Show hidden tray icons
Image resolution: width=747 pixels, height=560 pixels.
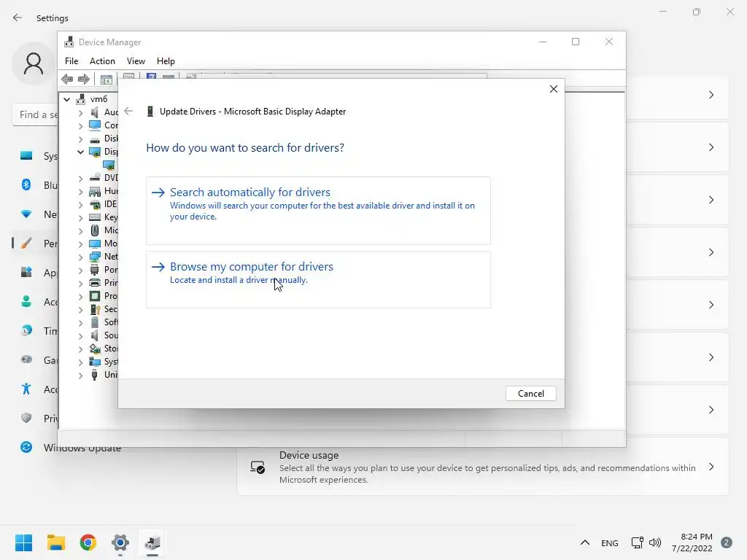584,542
